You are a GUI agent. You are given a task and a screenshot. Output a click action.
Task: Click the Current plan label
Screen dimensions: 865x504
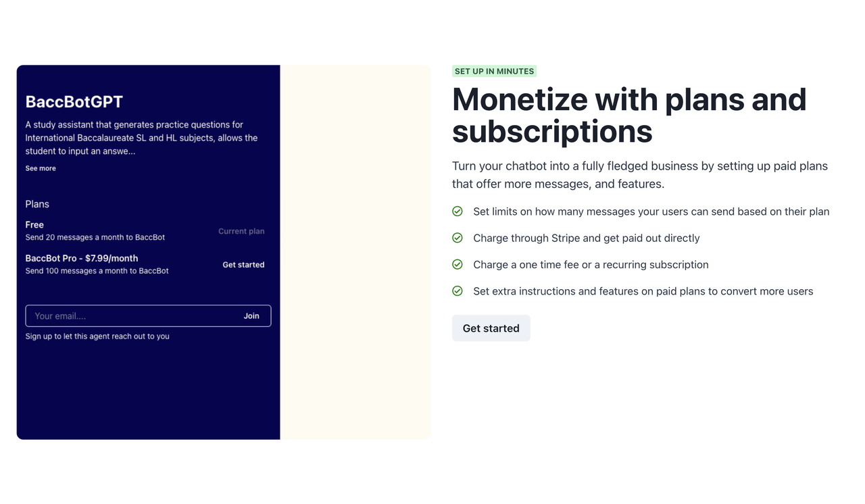click(241, 231)
